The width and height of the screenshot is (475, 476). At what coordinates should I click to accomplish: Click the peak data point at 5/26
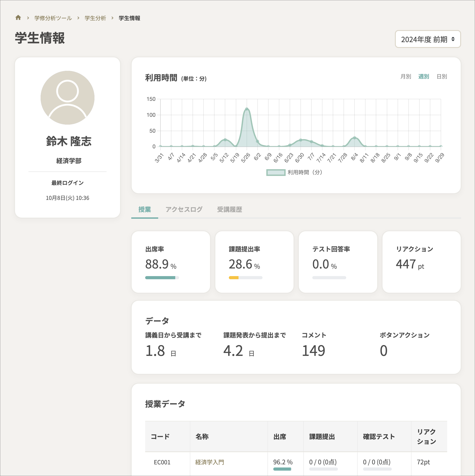click(x=247, y=108)
